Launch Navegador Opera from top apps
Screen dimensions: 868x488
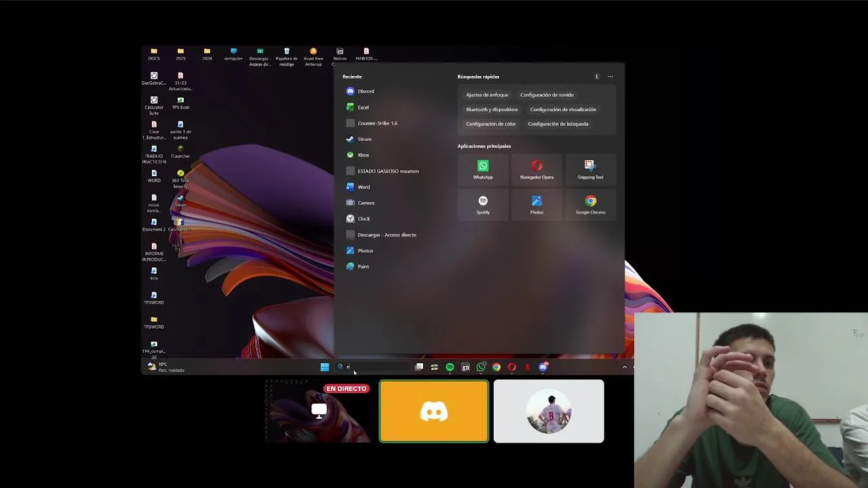537,169
